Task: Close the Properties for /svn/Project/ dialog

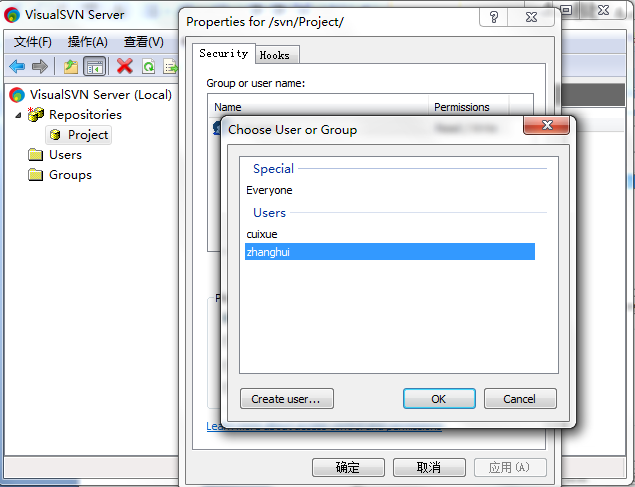Action: (x=531, y=17)
